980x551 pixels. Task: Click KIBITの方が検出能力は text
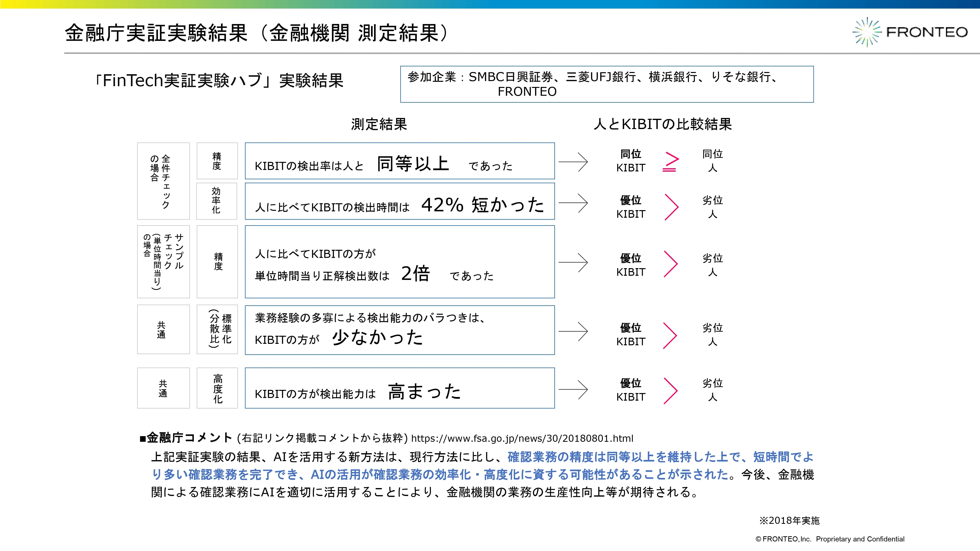pyautogui.click(x=315, y=394)
